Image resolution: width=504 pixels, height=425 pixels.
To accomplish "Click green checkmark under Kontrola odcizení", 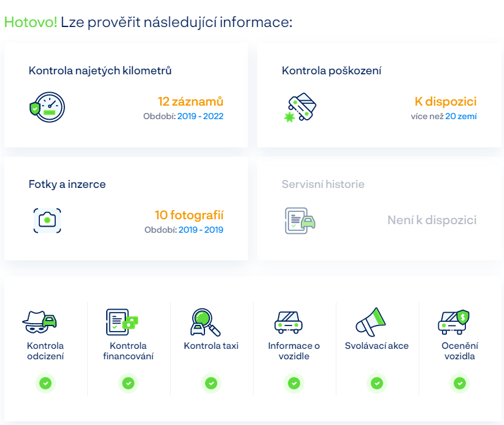I will pyautogui.click(x=45, y=383).
